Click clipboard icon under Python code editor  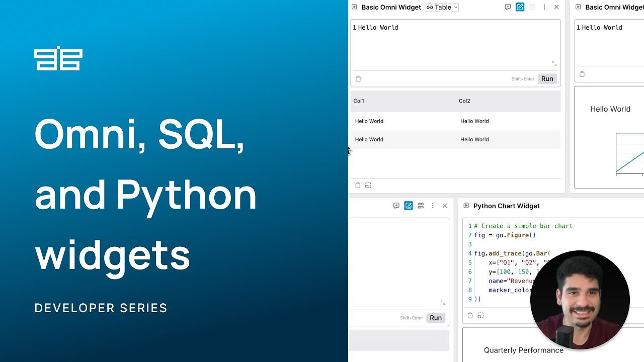[470, 315]
